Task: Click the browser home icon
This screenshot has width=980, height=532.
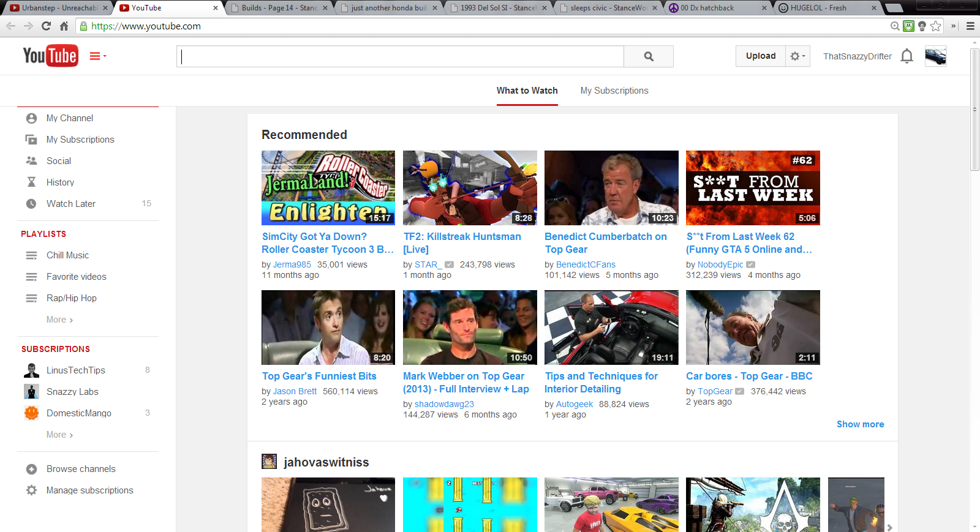Action: (64, 26)
